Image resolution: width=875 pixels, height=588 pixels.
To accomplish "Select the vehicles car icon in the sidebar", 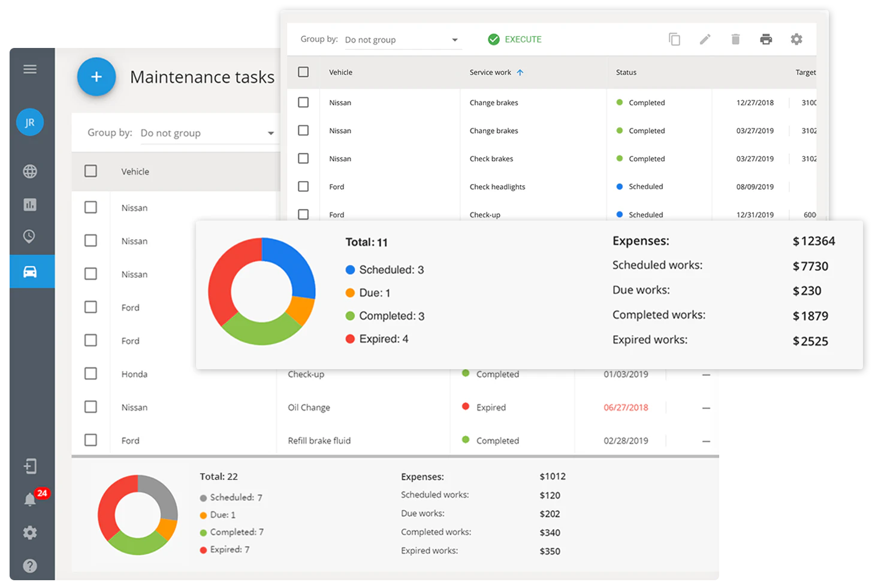I will click(x=30, y=271).
